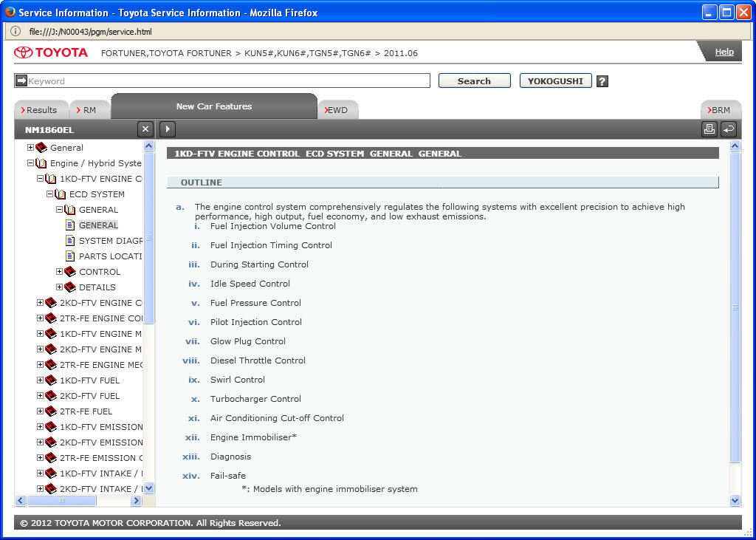Select the highlighted GENERAL document item
This screenshot has width=756, height=540.
point(98,225)
